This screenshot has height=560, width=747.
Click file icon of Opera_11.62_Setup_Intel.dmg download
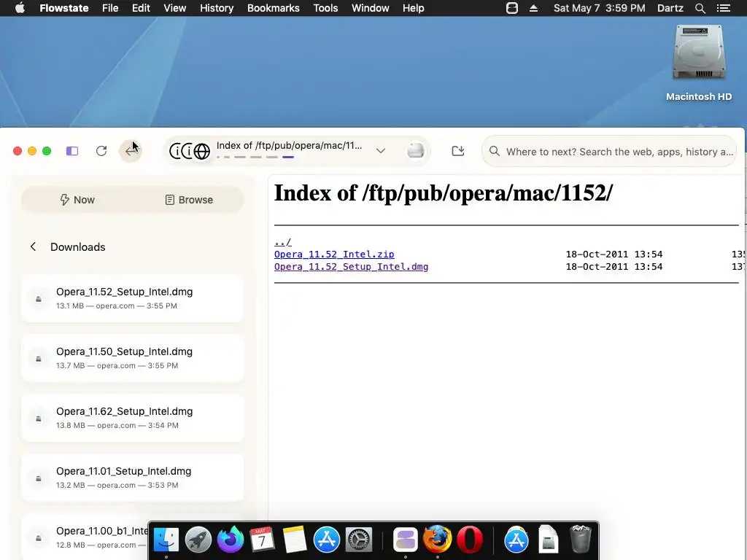pos(39,419)
